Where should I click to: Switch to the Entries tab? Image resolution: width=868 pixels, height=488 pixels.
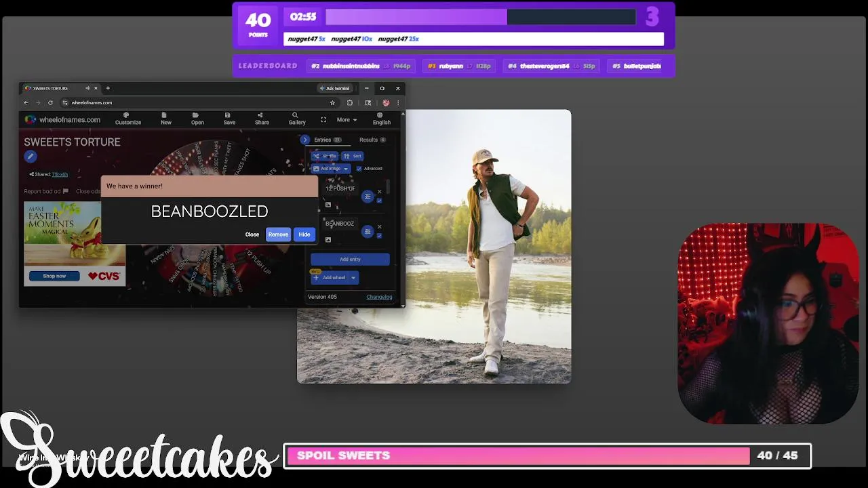point(328,140)
